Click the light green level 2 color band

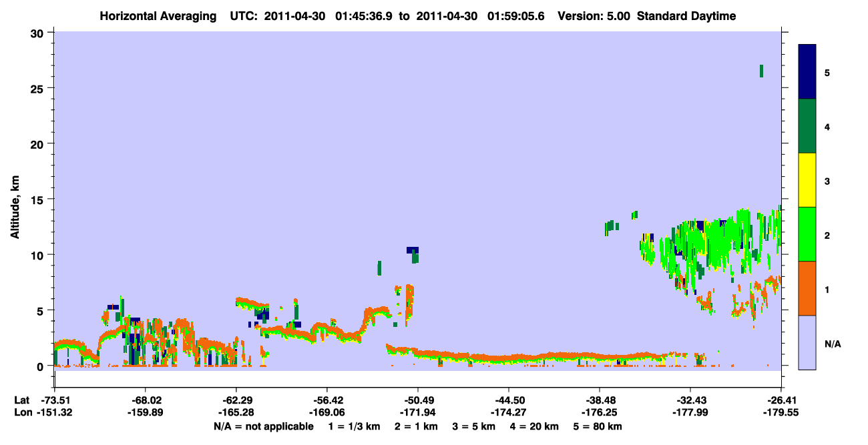807,234
